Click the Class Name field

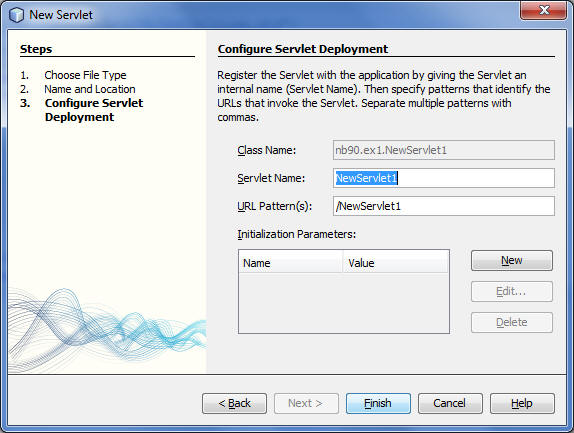(444, 150)
